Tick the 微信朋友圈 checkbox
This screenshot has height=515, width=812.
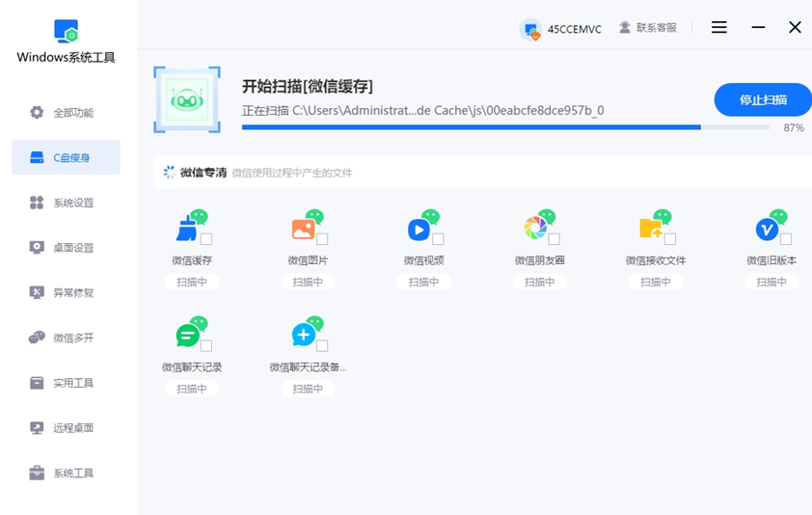(555, 239)
